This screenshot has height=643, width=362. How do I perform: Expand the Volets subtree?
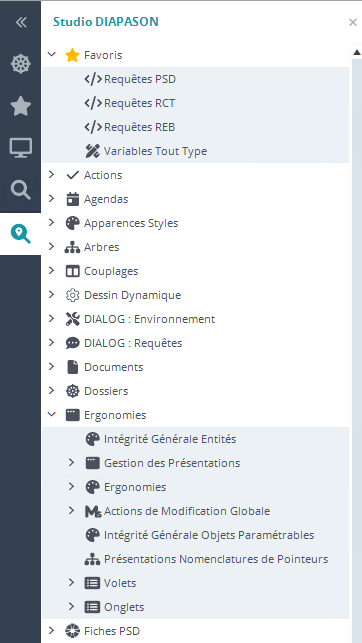pos(71,582)
